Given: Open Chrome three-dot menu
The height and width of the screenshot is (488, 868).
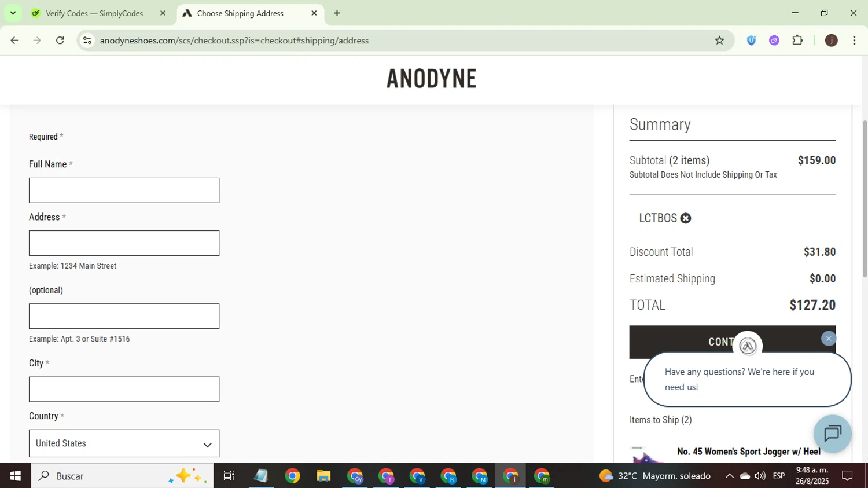Looking at the screenshot, I should click(854, 41).
